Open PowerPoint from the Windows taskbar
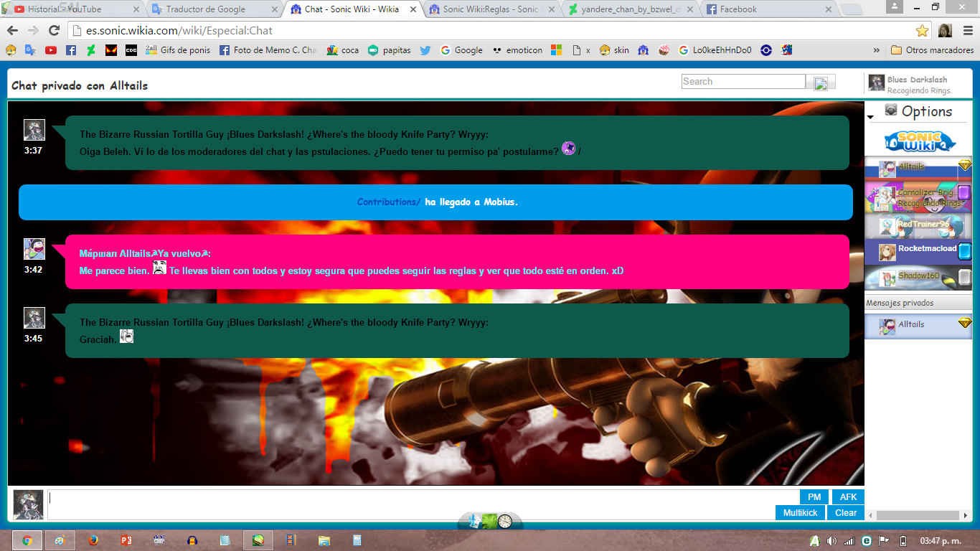This screenshot has height=551, width=980. coord(126,540)
